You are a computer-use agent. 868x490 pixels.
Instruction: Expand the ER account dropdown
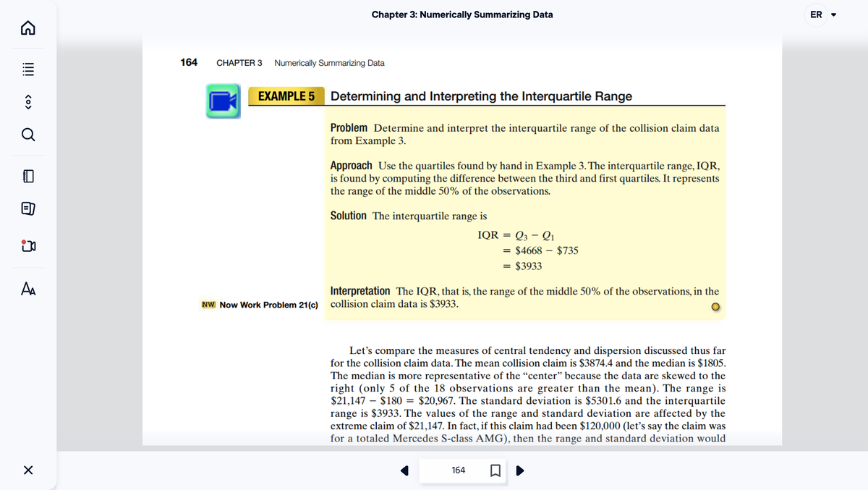click(x=820, y=14)
